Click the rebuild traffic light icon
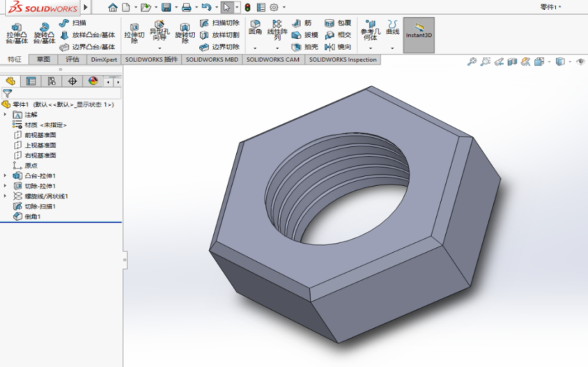Viewport: 588px width, 367px height. pyautogui.click(x=247, y=7)
